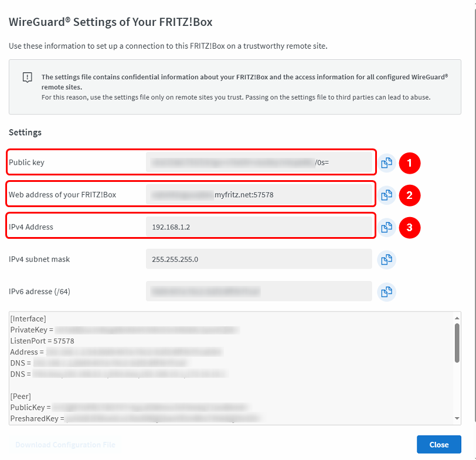Click the myfritz.net web address field
Image resolution: width=476 pixels, height=460 pixels.
(259, 195)
